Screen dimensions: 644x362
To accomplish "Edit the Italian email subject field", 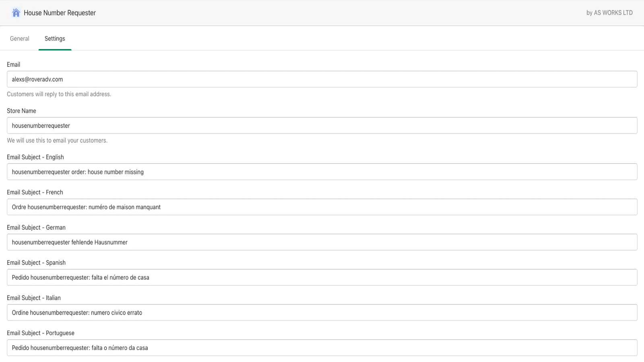I will 322,313.
